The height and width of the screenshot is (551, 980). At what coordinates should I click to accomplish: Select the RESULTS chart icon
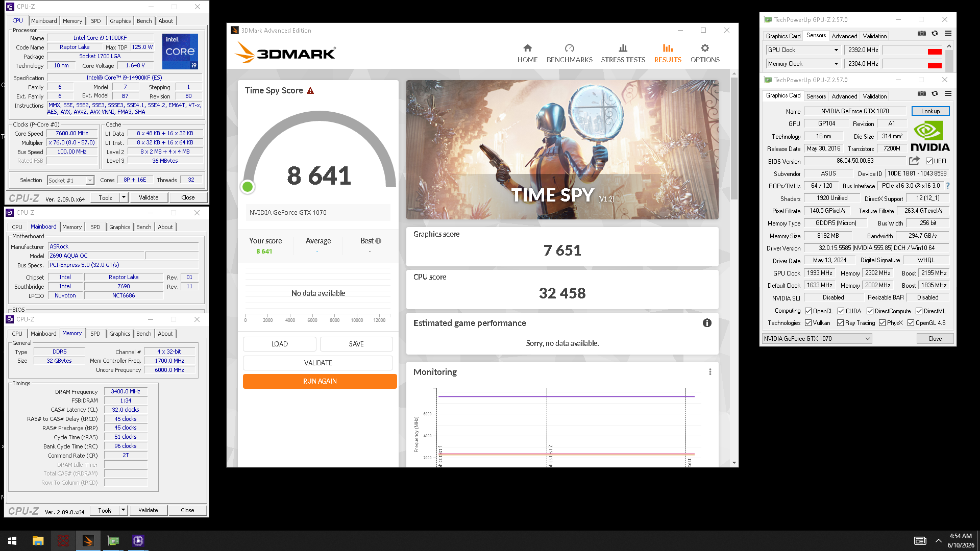(x=668, y=48)
